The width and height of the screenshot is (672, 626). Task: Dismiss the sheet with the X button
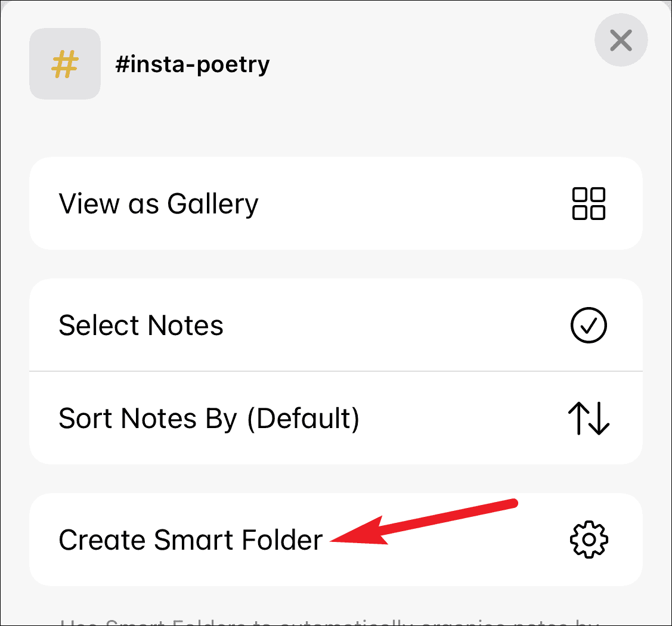[621, 41]
